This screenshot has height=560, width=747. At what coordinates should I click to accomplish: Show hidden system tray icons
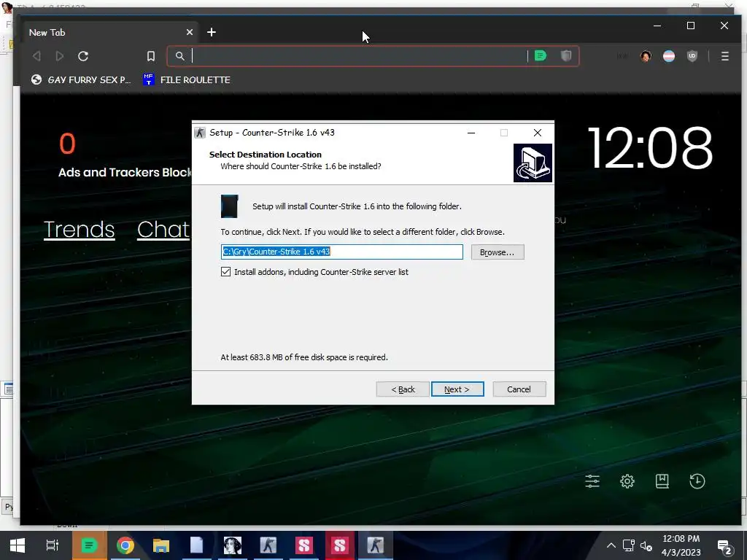611,545
